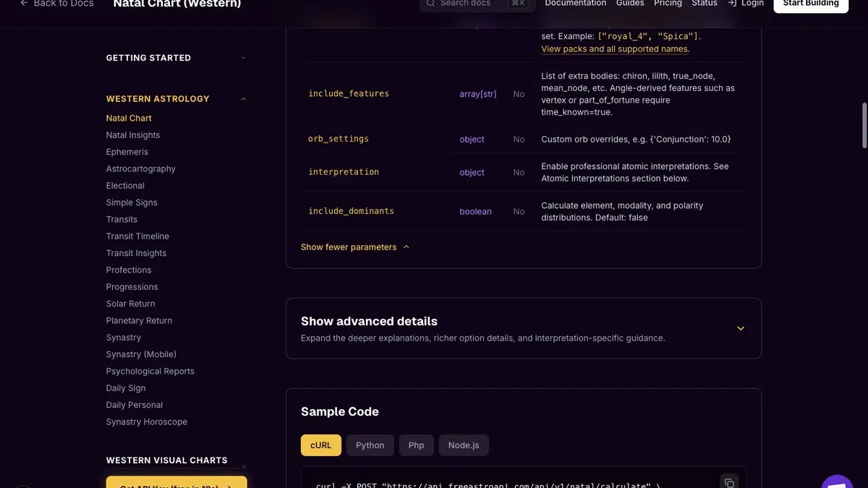Image resolution: width=868 pixels, height=488 pixels.
Task: Expand the Getting Started section chevron
Action: coord(243,58)
